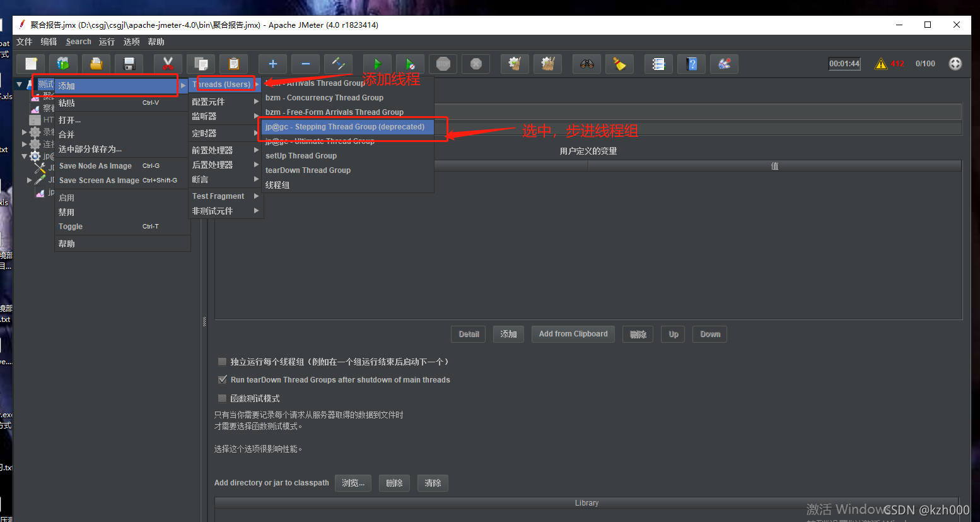Viewport: 980px width, 522px height.
Task: Choose bzm Concurrency Thread Group
Action: (x=347, y=98)
